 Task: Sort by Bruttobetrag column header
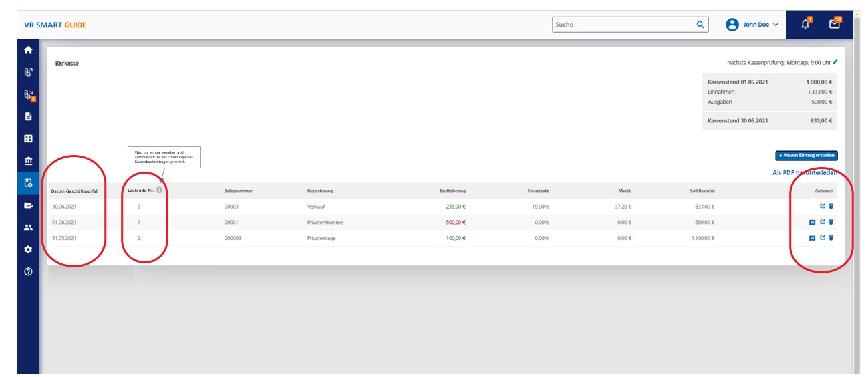coord(452,191)
